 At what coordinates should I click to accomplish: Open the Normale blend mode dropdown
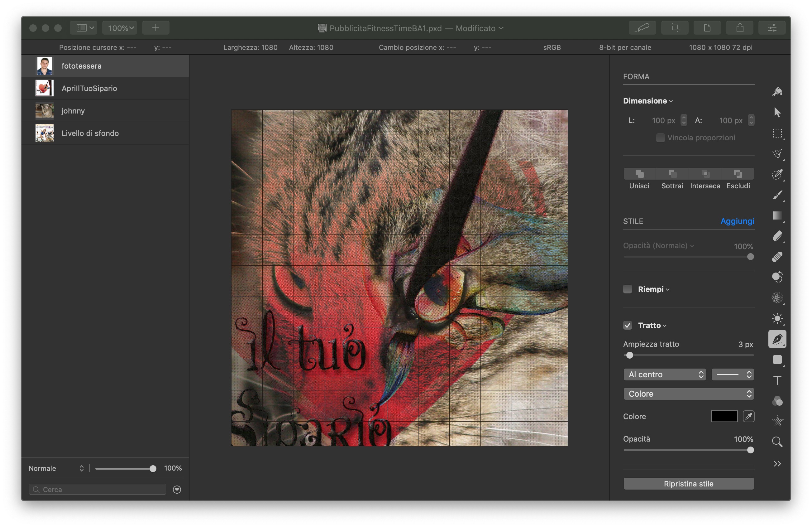click(56, 468)
